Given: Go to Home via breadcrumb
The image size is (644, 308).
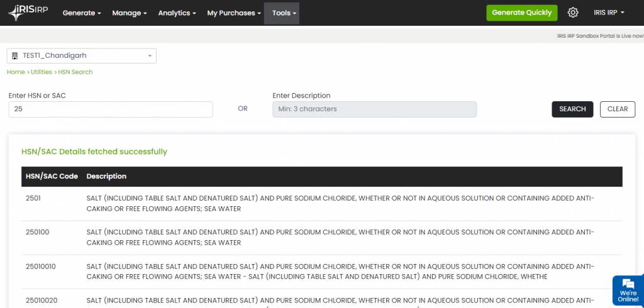Looking at the screenshot, I should pos(16,72).
